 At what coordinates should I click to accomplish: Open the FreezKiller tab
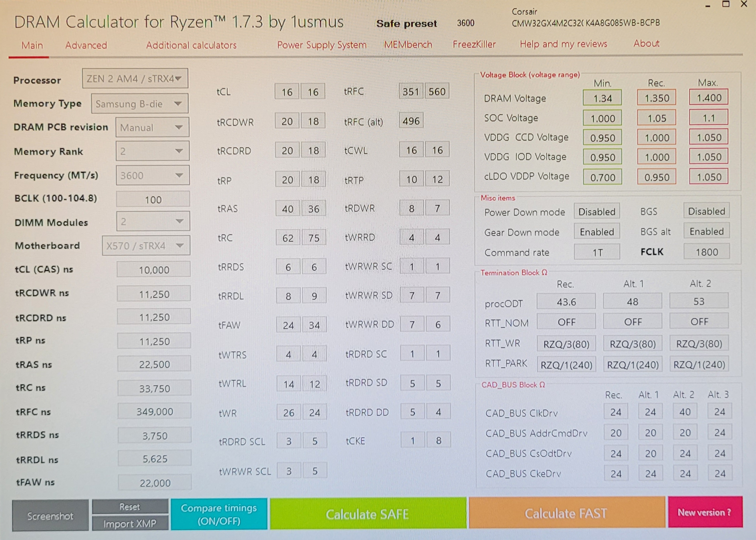point(474,44)
